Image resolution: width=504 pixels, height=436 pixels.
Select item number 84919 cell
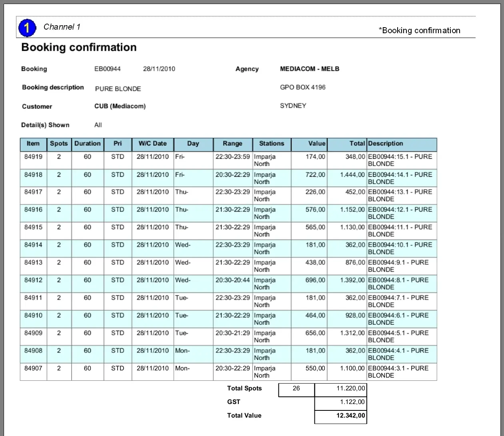point(33,157)
